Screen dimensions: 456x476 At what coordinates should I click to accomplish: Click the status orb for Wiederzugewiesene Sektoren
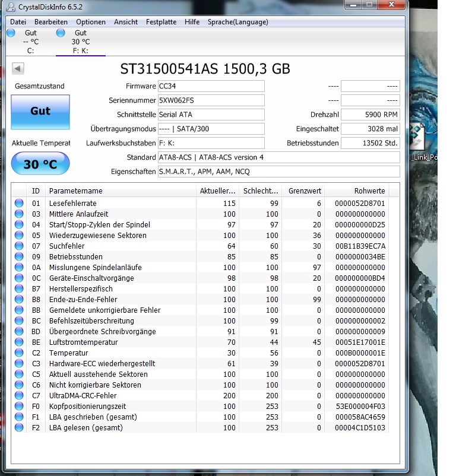pos(19,235)
